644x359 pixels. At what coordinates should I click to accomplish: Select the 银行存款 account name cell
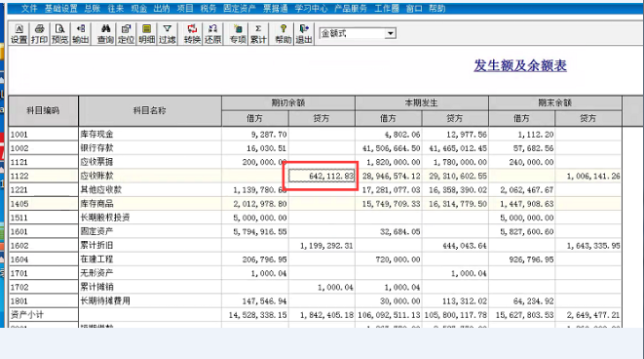[149, 148]
